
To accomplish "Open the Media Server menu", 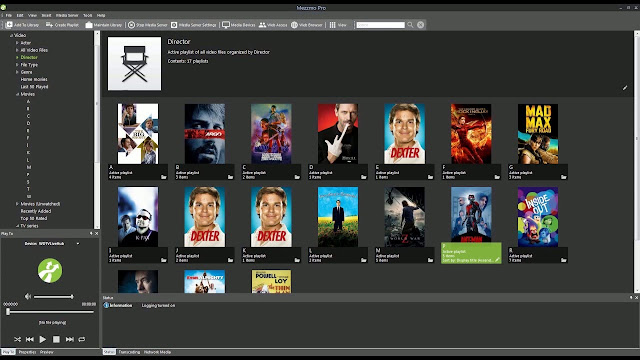I will coord(67,15).
